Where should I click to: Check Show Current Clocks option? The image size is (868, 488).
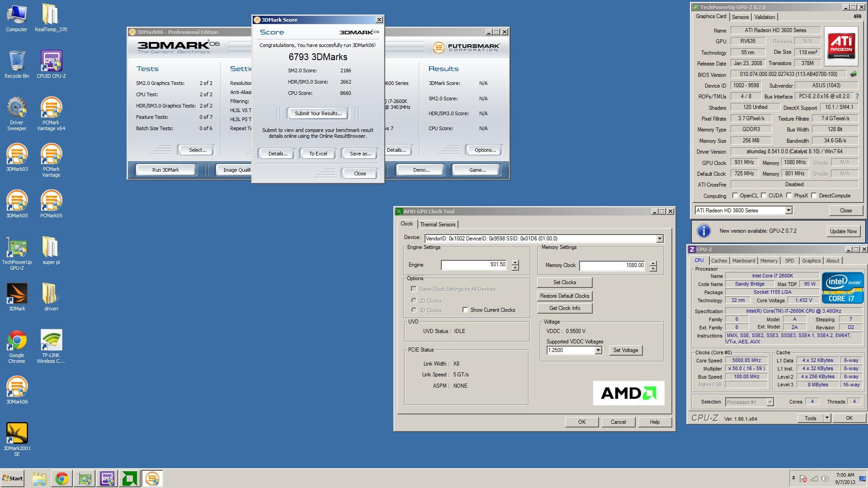[x=465, y=310]
